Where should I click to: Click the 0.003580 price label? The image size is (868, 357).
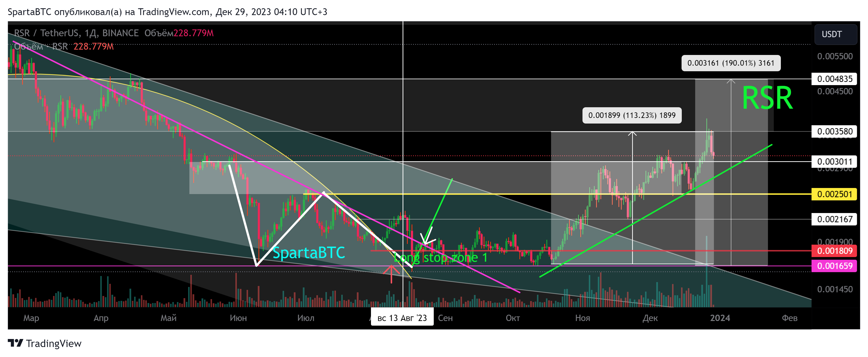(834, 131)
